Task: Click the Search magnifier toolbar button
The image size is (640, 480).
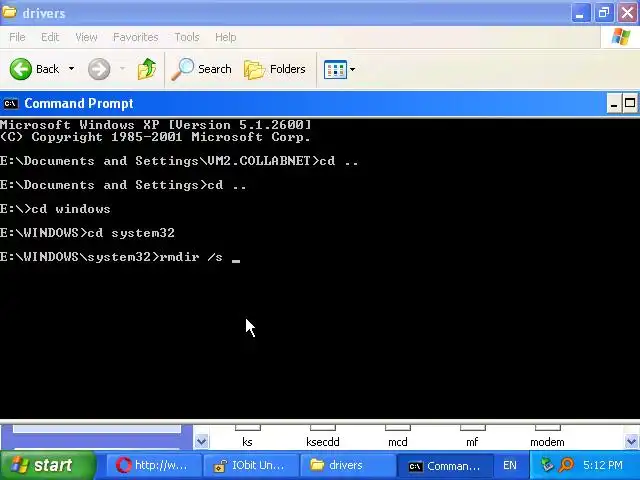Action: point(201,69)
